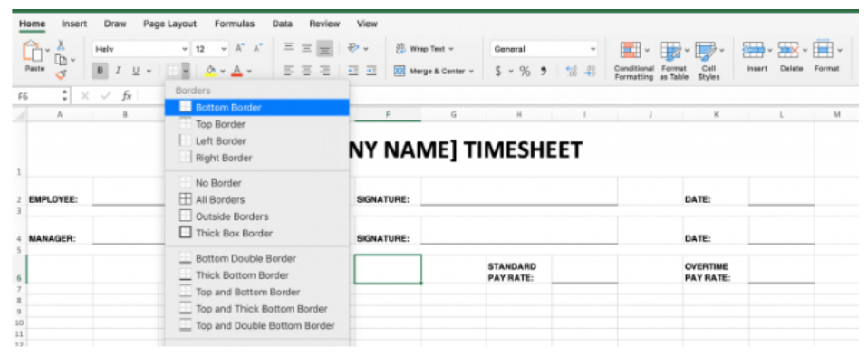Apply comma style
868x356 pixels.
point(544,71)
